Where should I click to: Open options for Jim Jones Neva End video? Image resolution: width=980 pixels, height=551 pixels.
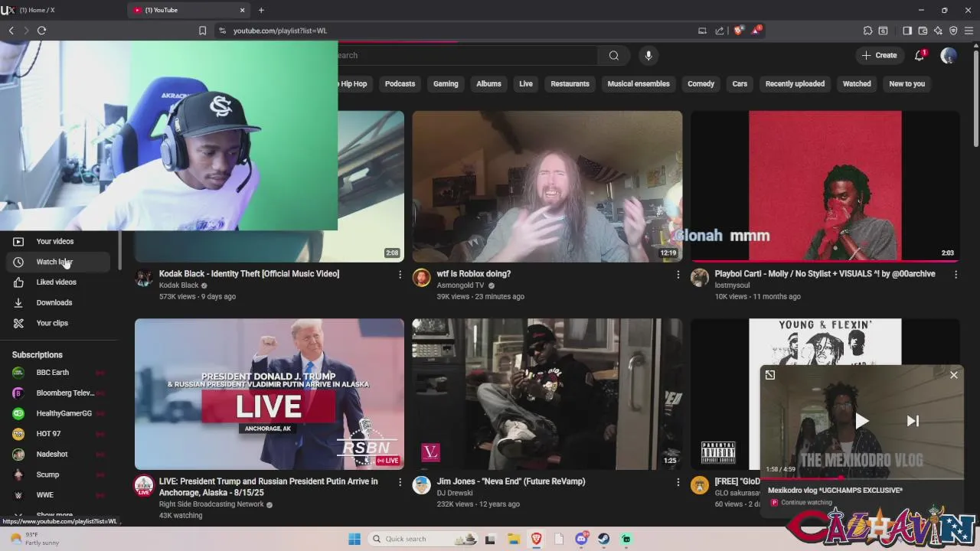tap(678, 482)
